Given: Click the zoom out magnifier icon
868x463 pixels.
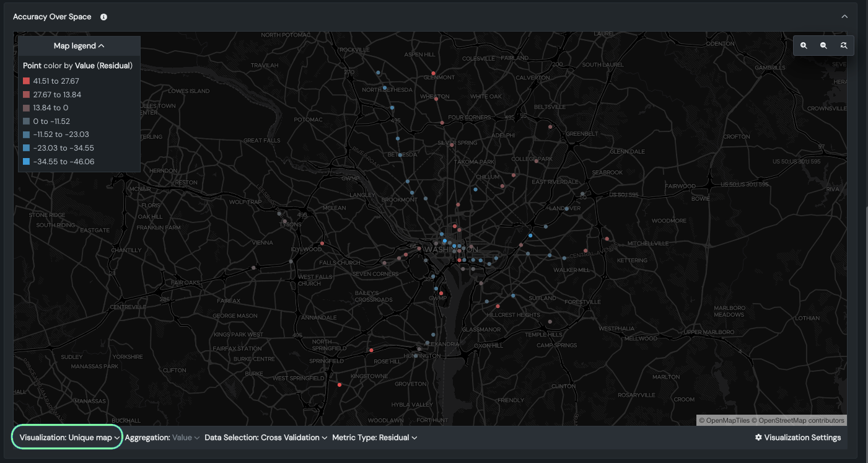Looking at the screenshot, I should coord(823,46).
